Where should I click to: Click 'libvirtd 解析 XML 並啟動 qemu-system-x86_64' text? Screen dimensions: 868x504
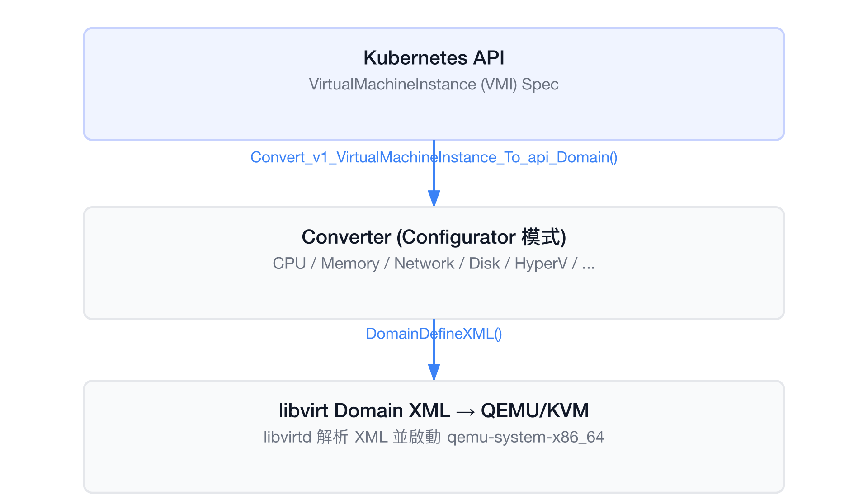[x=434, y=437]
